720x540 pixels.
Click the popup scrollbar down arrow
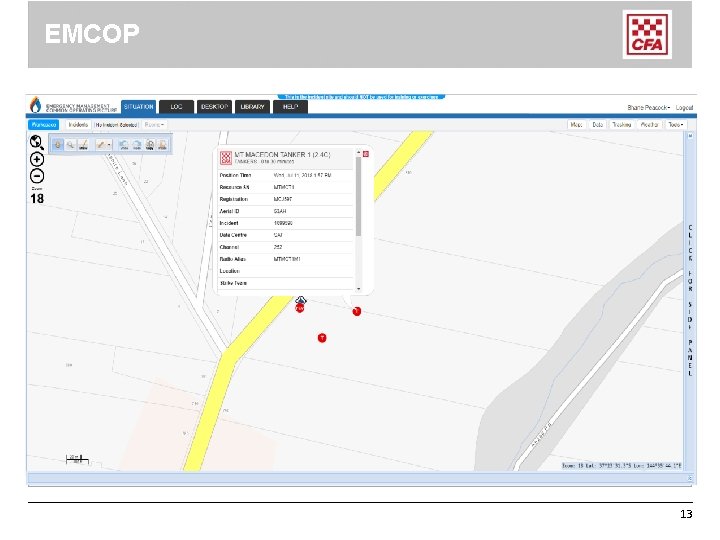[x=359, y=289]
